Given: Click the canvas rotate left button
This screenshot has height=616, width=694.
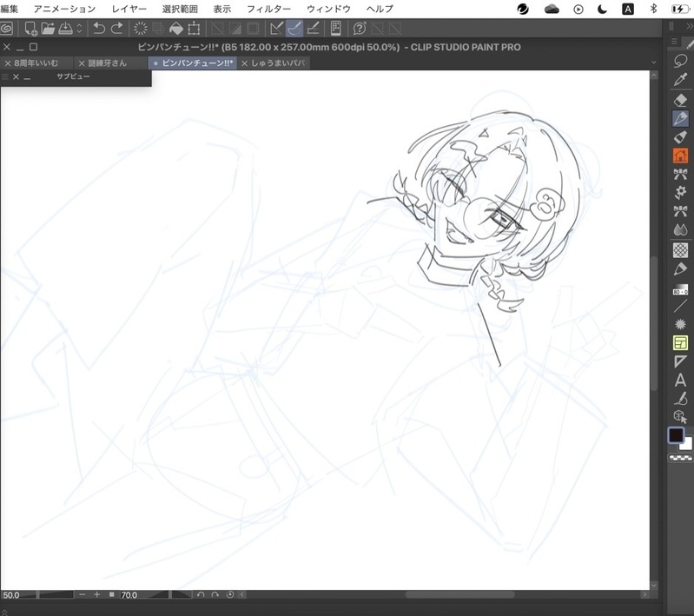Looking at the screenshot, I should pos(201,594).
